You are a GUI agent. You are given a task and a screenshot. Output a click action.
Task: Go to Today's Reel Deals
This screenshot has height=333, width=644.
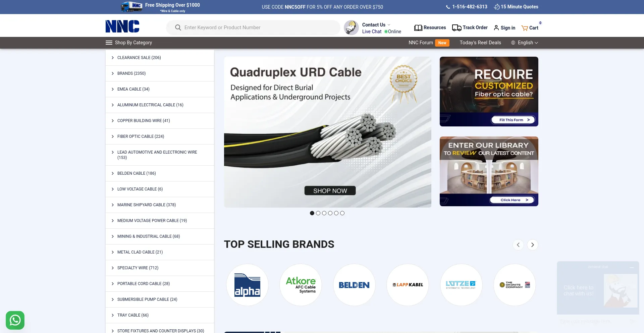click(x=480, y=43)
